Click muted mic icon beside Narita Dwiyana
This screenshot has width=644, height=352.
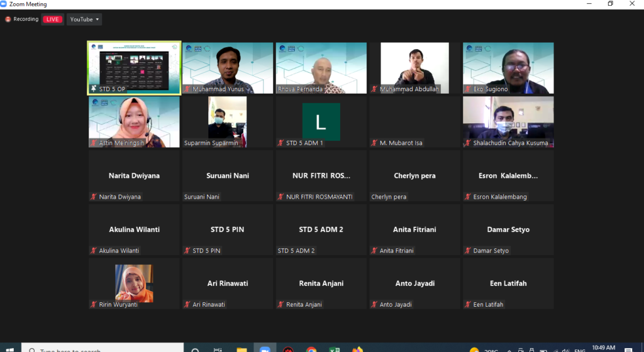coord(93,197)
